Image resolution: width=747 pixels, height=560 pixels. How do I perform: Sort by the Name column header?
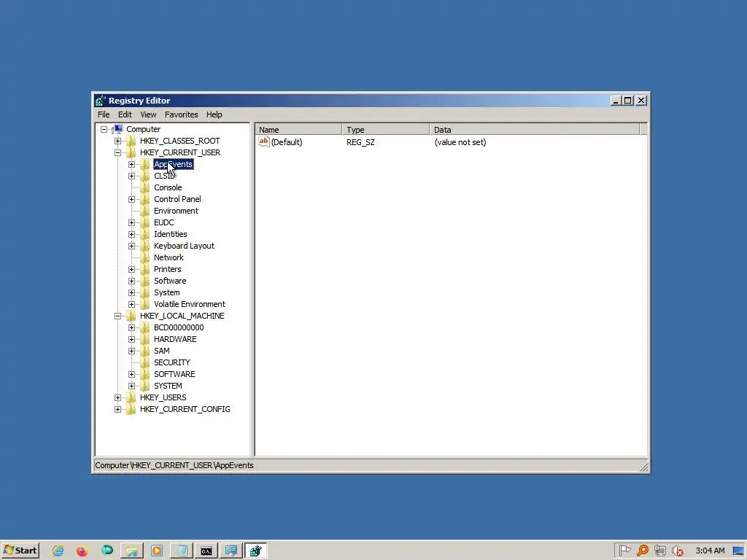298,130
